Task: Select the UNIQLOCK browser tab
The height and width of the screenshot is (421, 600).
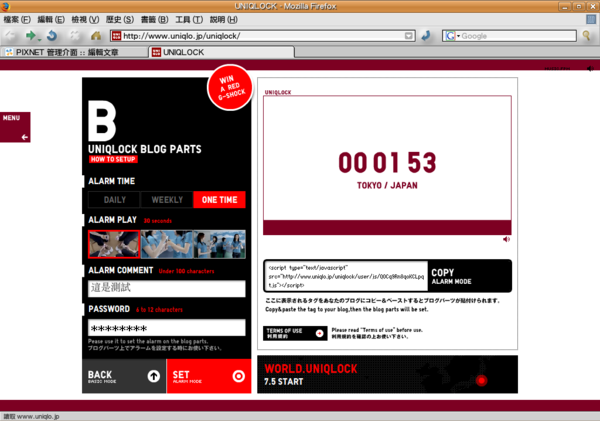Action: coord(222,52)
